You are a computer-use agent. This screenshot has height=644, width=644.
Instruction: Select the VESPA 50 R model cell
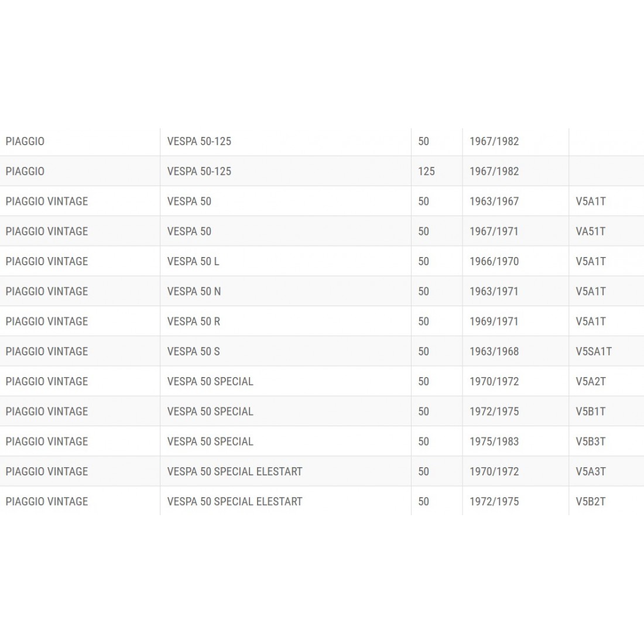[193, 321]
